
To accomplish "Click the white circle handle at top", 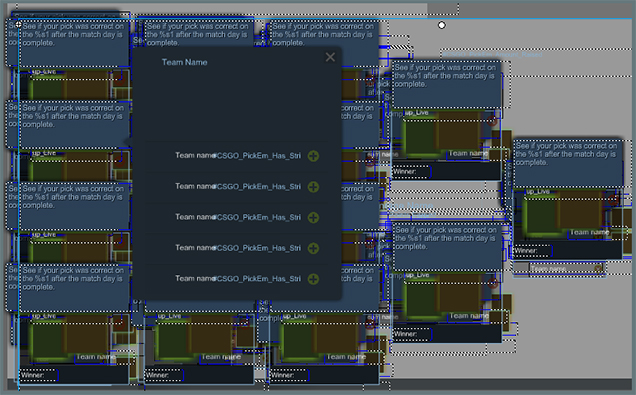I will point(442,25).
